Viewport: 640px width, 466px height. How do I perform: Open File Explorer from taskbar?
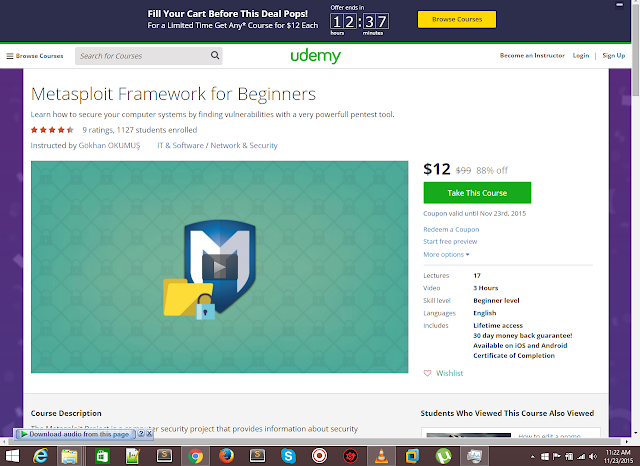pyautogui.click(x=69, y=456)
